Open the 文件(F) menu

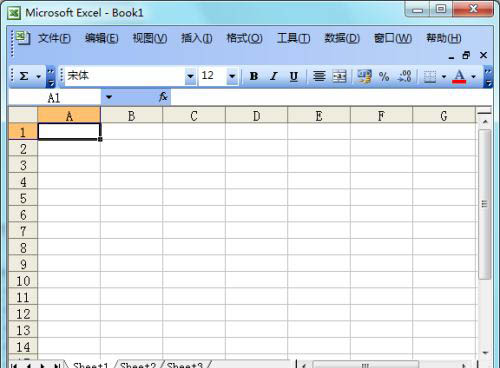click(54, 38)
